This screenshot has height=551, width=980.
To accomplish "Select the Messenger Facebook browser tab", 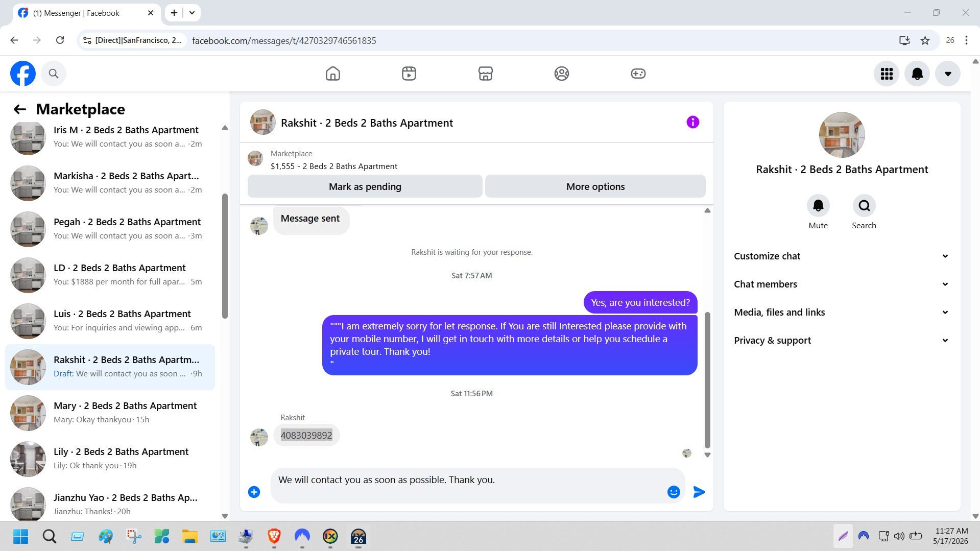I will [x=86, y=13].
